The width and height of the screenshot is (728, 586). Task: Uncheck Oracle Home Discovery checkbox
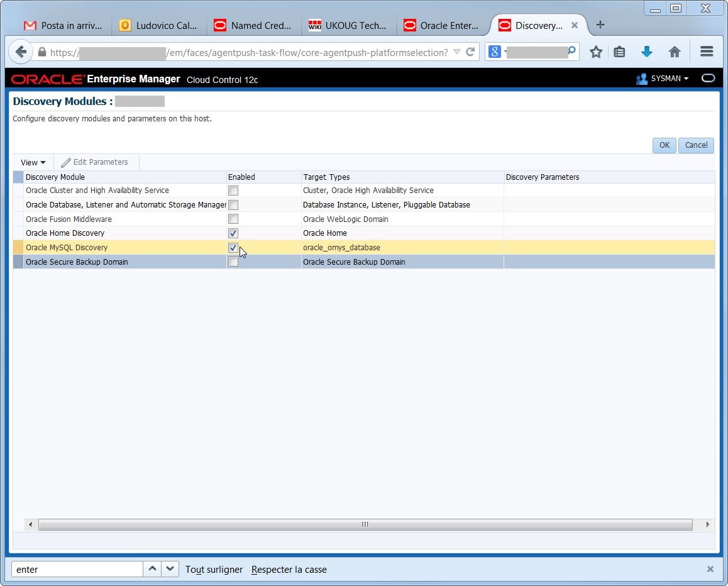click(x=233, y=233)
